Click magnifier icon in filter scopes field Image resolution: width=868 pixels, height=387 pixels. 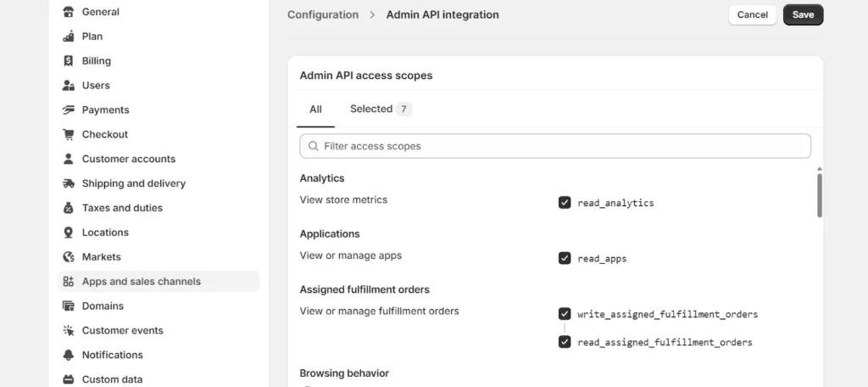pyautogui.click(x=314, y=146)
